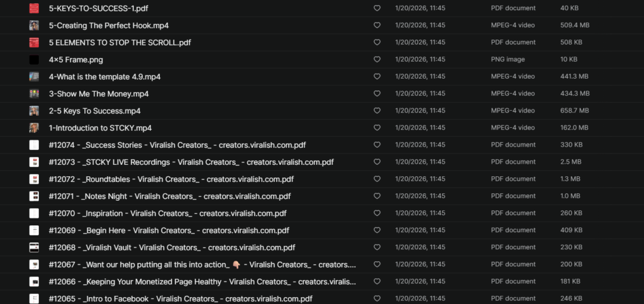This screenshot has width=644, height=304.
Task: Click red PDF icon of 5 ELEMENTS TO STOP THE SCROLL
Action: click(34, 42)
